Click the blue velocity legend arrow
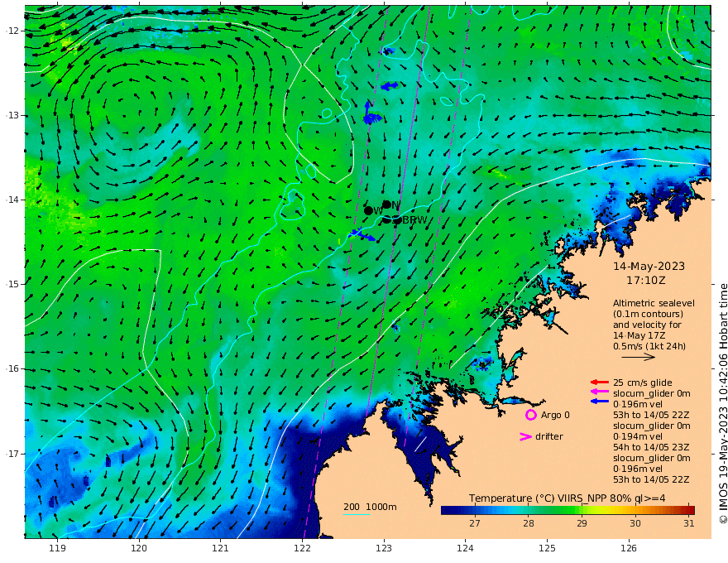The width and height of the screenshot is (728, 563). [600, 401]
